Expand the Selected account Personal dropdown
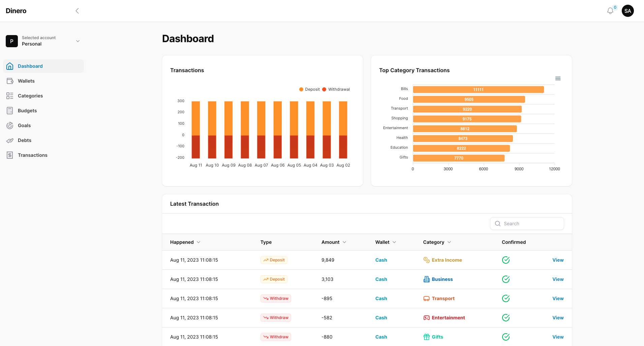Screen dimensions: 644x346 [78, 41]
